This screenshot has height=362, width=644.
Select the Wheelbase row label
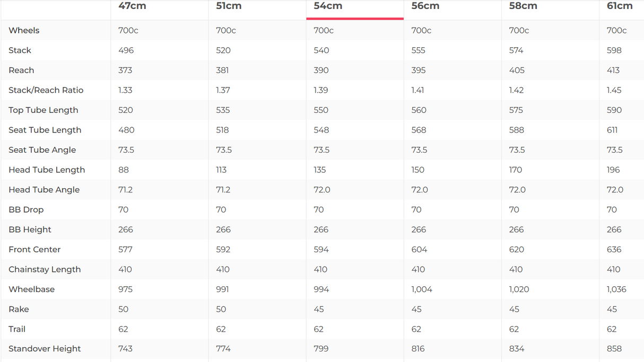pyautogui.click(x=32, y=289)
